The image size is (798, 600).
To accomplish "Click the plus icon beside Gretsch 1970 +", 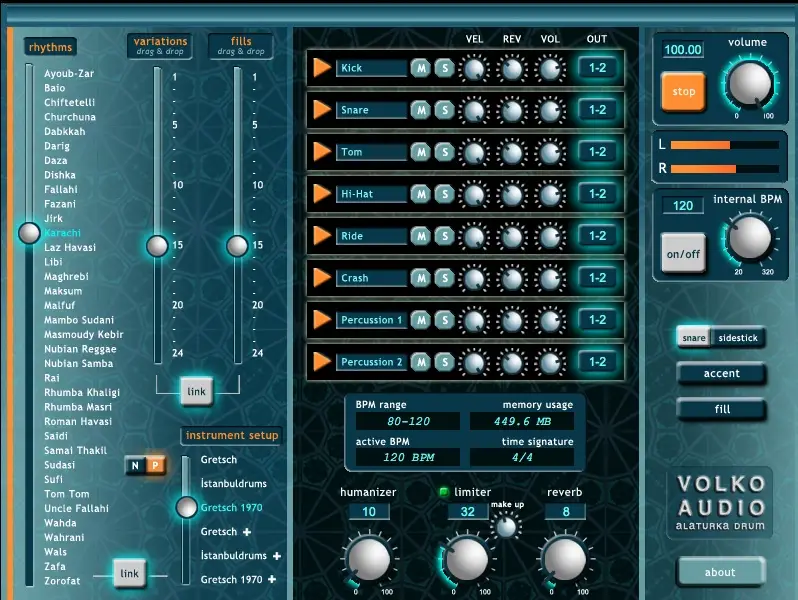I will click(272, 579).
